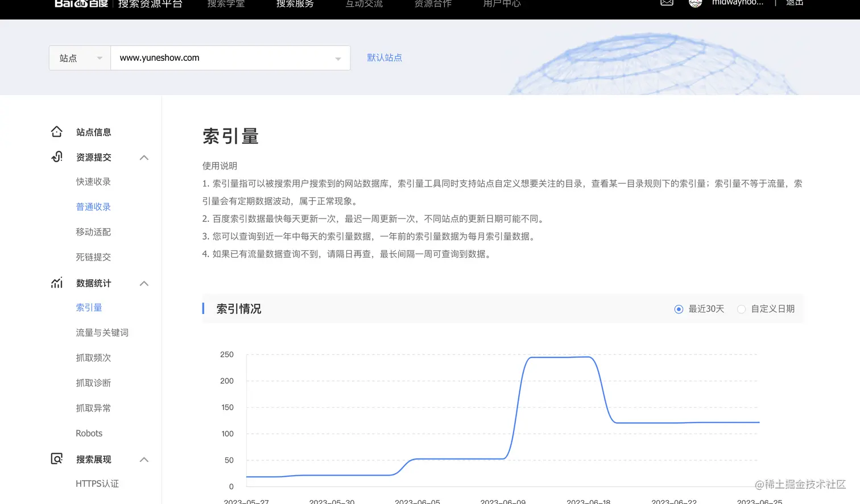The image size is (860, 504).
Task: Click the 搜索展现 magnifier icon
Action: click(x=57, y=459)
